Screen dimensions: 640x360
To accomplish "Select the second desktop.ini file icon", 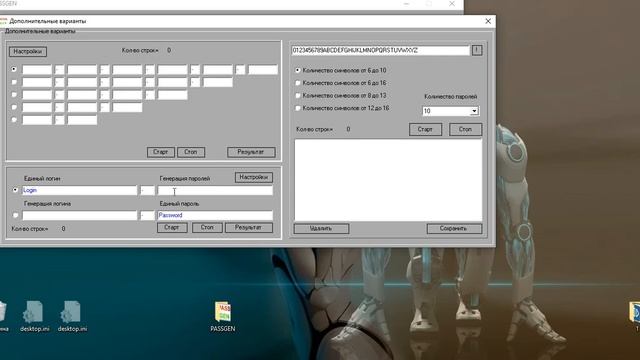I will click(x=72, y=316).
